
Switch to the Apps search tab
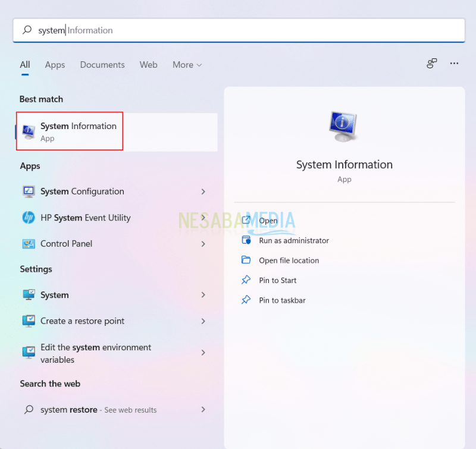click(x=55, y=65)
